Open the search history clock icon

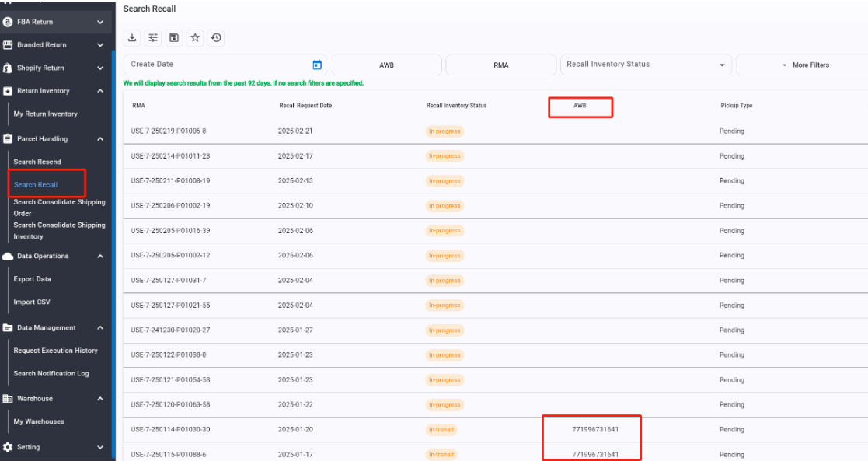tap(216, 37)
